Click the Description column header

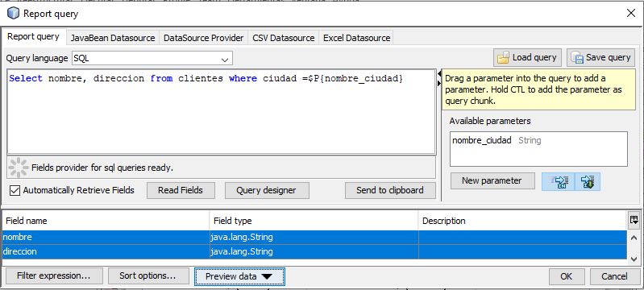[522, 221]
